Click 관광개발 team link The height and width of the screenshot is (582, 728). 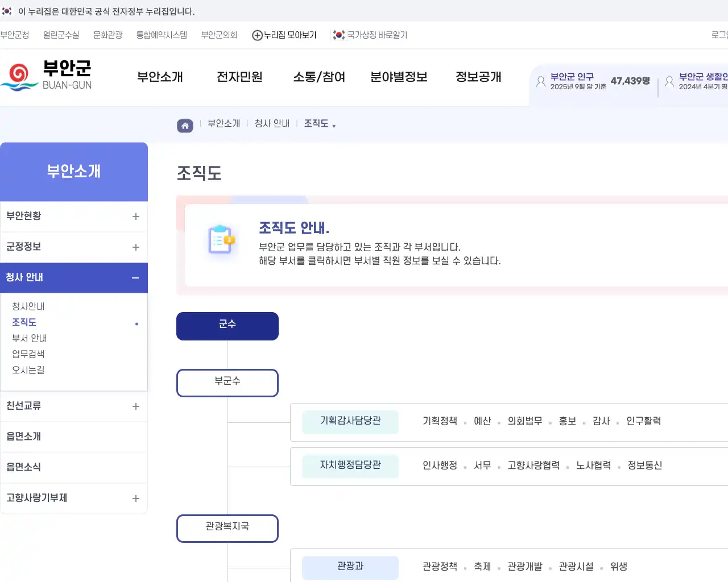[525, 567]
